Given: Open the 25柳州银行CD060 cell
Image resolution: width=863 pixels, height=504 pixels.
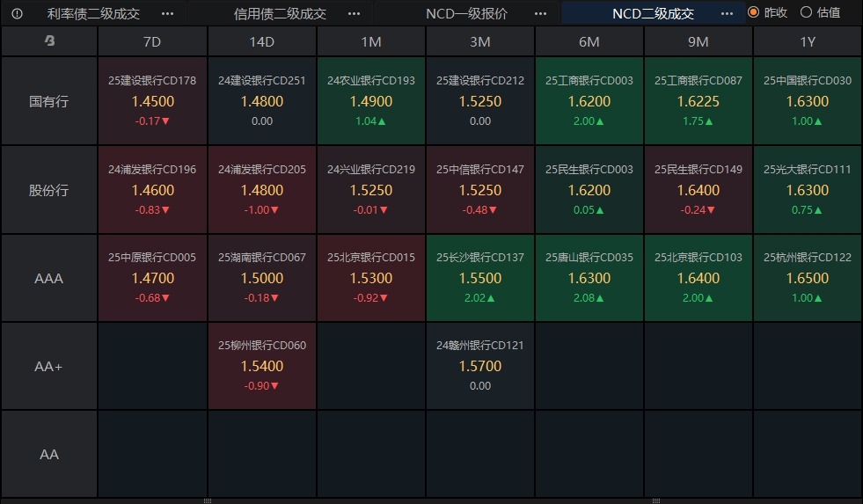Looking at the screenshot, I should click(262, 366).
